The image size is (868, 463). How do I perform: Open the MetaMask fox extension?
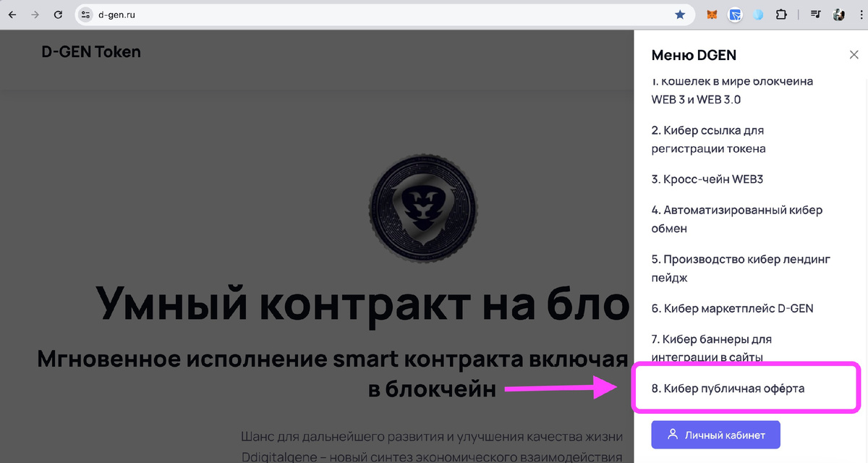[x=712, y=14]
